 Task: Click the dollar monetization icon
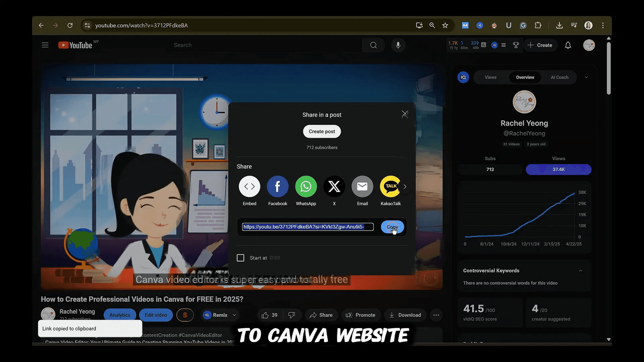[x=185, y=315]
